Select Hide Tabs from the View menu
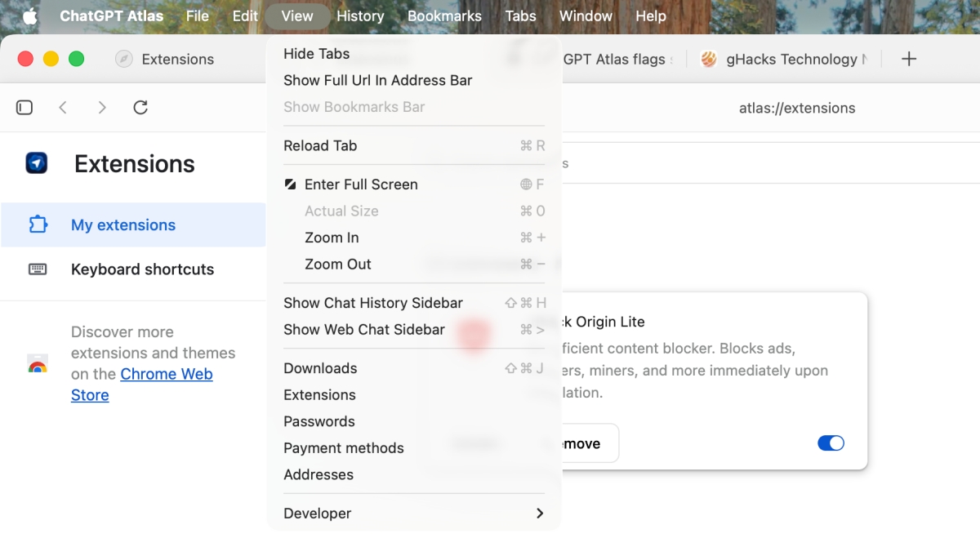Screen dimensions: 980x556 click(317, 54)
